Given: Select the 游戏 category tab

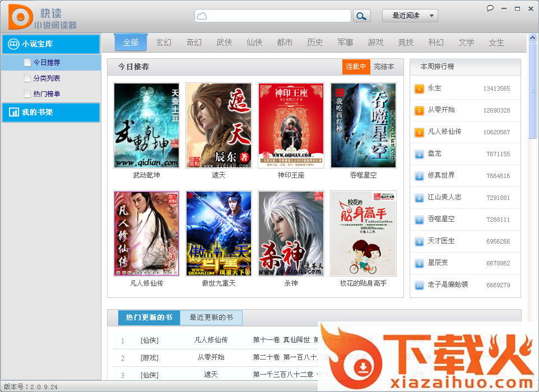Looking at the screenshot, I should (x=375, y=43).
